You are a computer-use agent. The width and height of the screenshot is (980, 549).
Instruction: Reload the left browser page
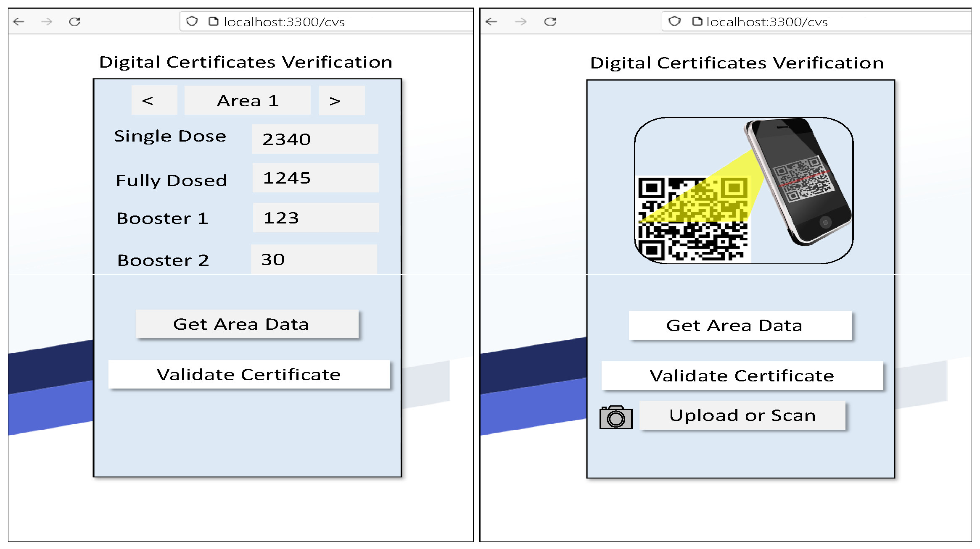tap(74, 21)
